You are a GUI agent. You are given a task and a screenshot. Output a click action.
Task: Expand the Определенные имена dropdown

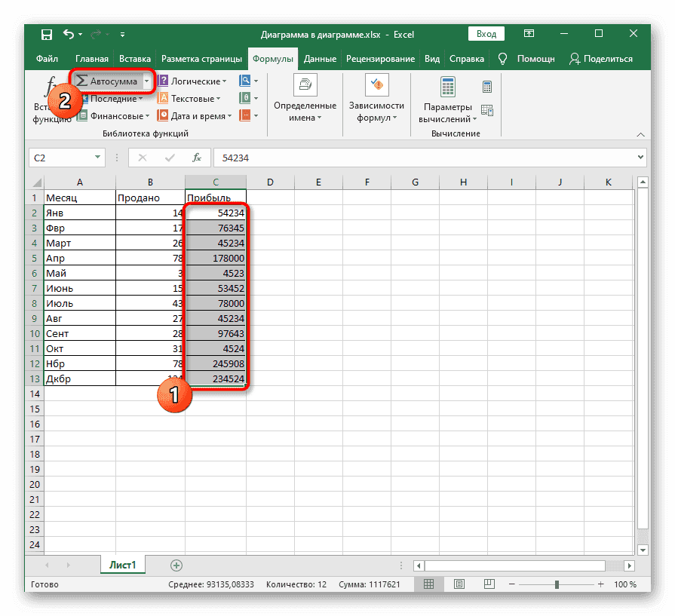click(305, 112)
